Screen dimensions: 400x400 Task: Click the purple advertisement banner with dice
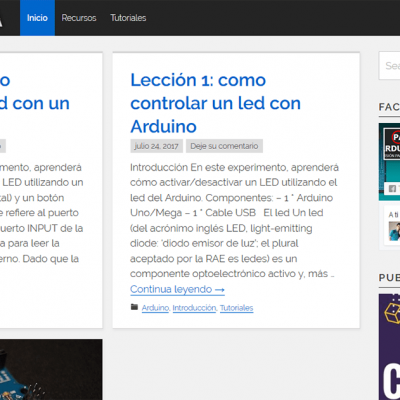click(x=389, y=347)
